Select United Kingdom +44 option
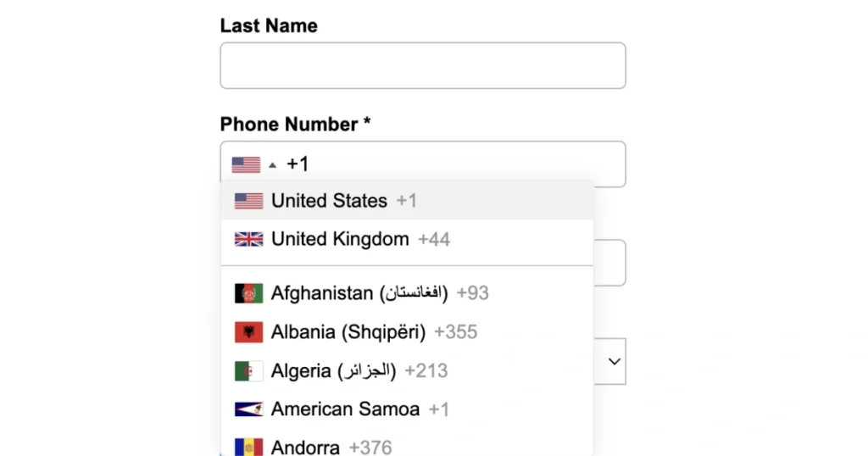 tap(360, 239)
